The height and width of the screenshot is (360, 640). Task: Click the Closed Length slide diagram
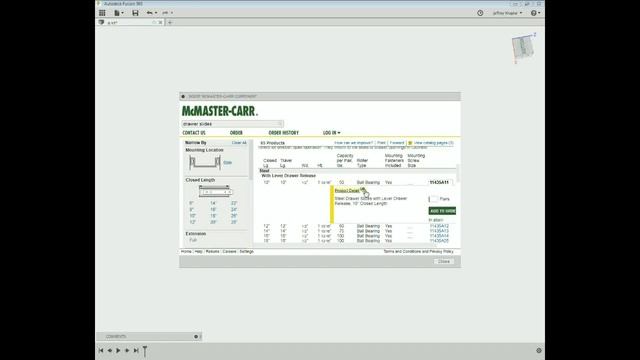[x=215, y=191]
